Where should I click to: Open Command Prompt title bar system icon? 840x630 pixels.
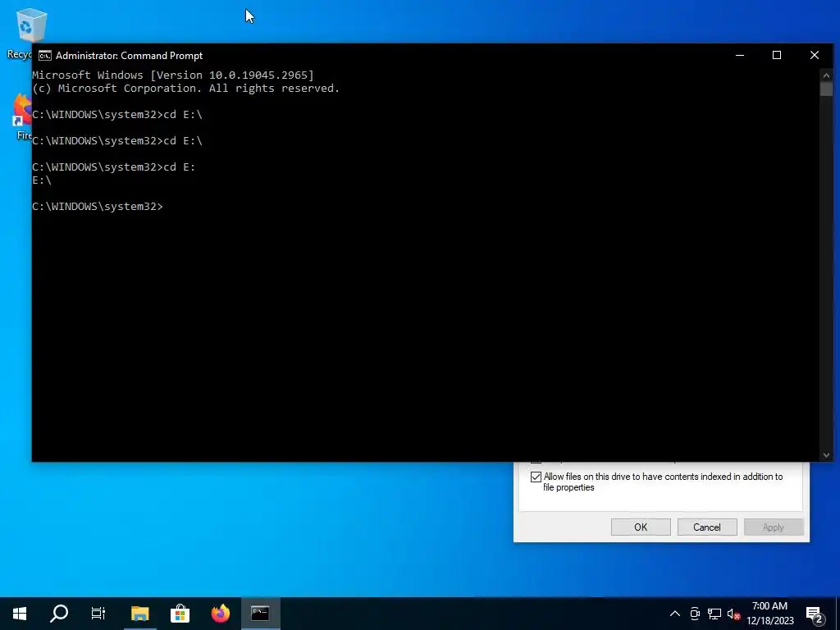[45, 56]
